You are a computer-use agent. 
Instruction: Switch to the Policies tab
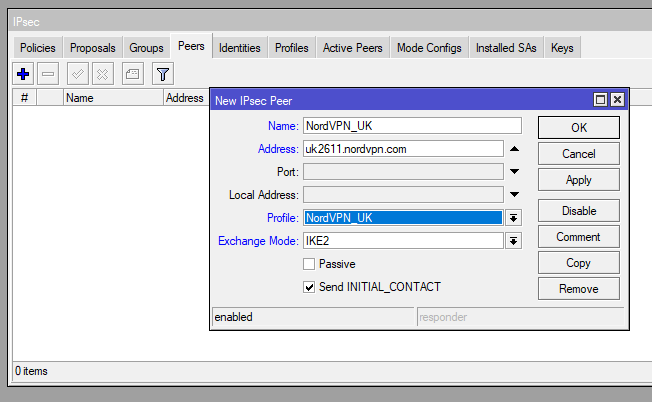click(x=38, y=48)
